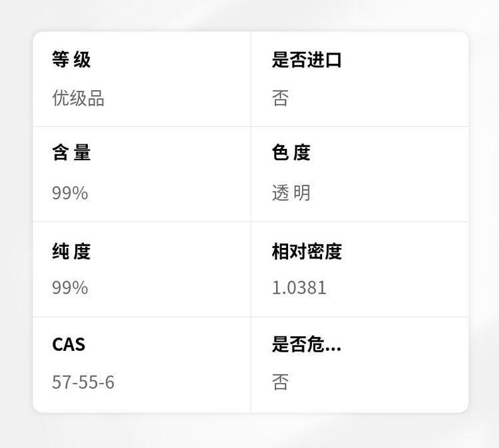
Task: Click the 相对密度 heading
Action: (306, 251)
